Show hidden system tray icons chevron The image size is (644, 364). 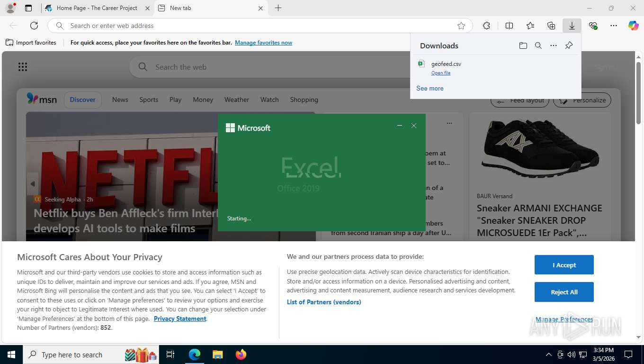coord(548,355)
